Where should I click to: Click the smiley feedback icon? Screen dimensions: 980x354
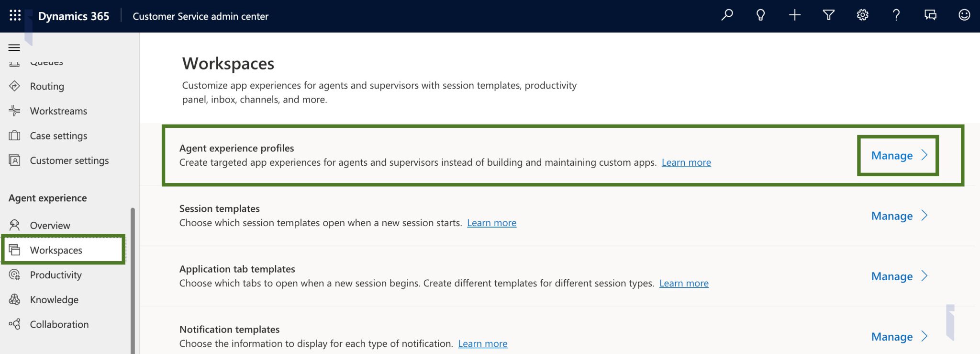coord(964,15)
